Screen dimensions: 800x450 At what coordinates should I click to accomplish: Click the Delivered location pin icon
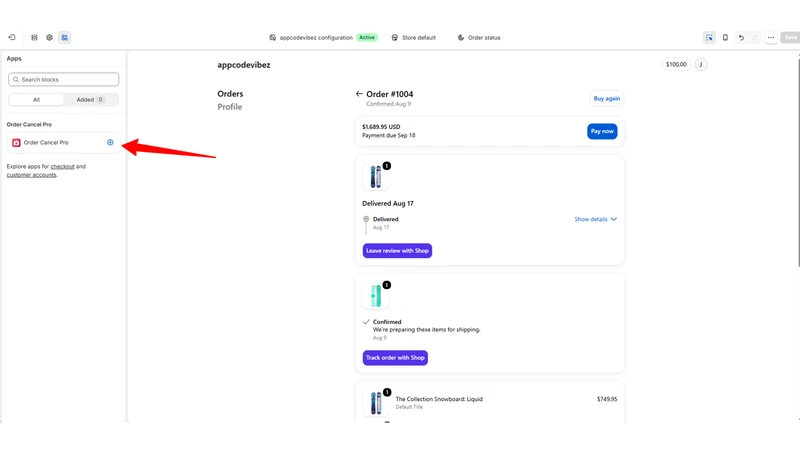click(x=366, y=219)
